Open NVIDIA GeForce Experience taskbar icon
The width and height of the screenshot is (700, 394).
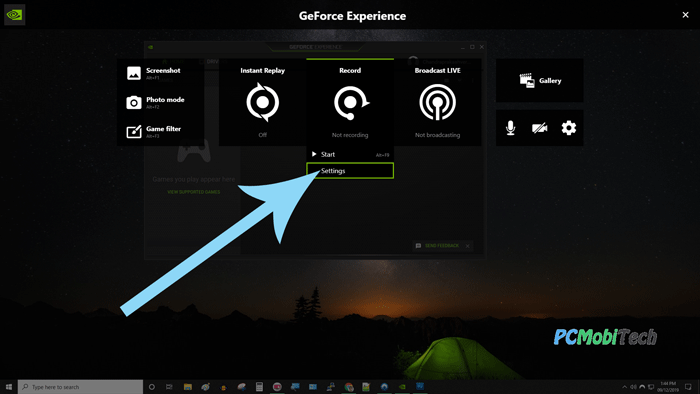(402, 386)
